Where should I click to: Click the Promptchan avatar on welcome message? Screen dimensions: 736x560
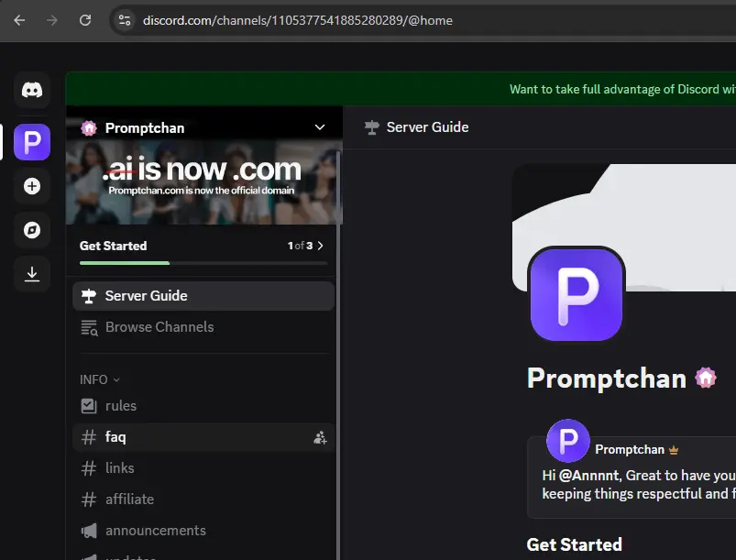click(x=568, y=440)
